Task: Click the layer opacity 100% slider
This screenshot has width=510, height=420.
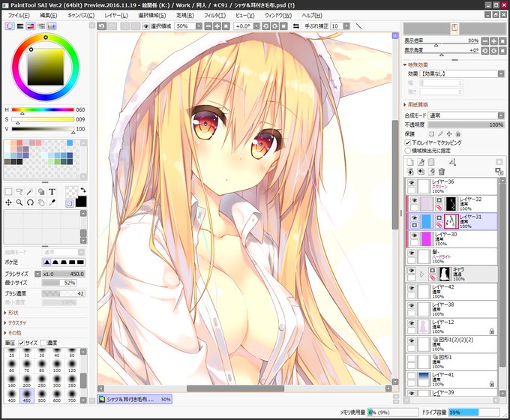Action: click(x=466, y=124)
